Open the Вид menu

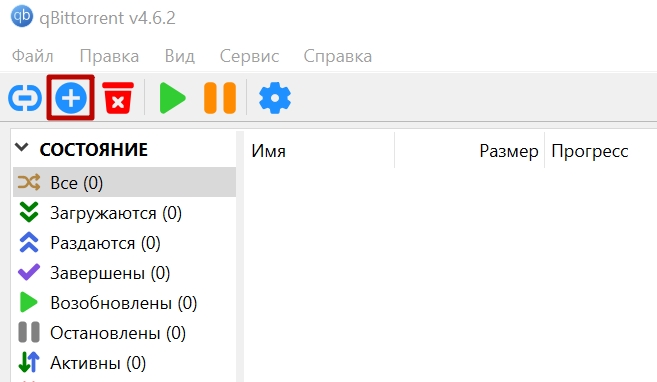[179, 56]
